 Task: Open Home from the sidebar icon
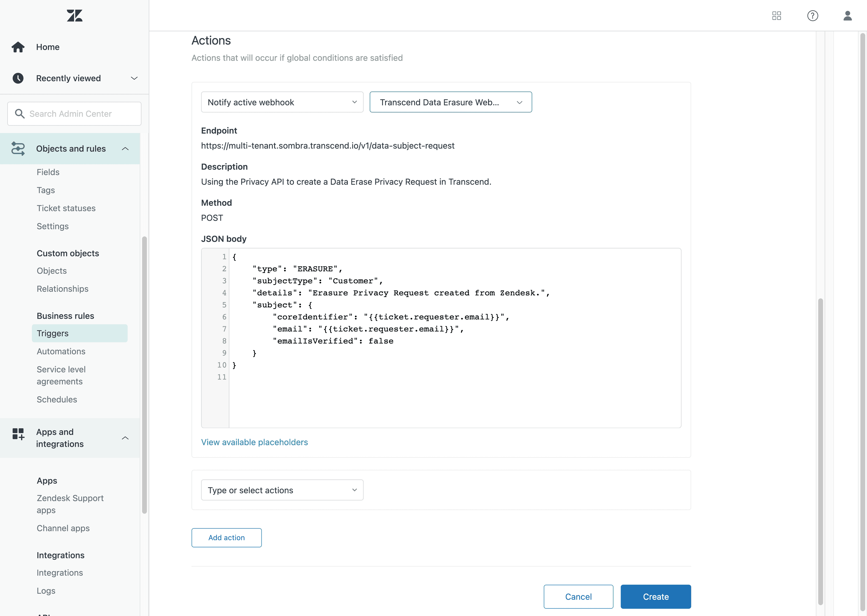pos(18,47)
